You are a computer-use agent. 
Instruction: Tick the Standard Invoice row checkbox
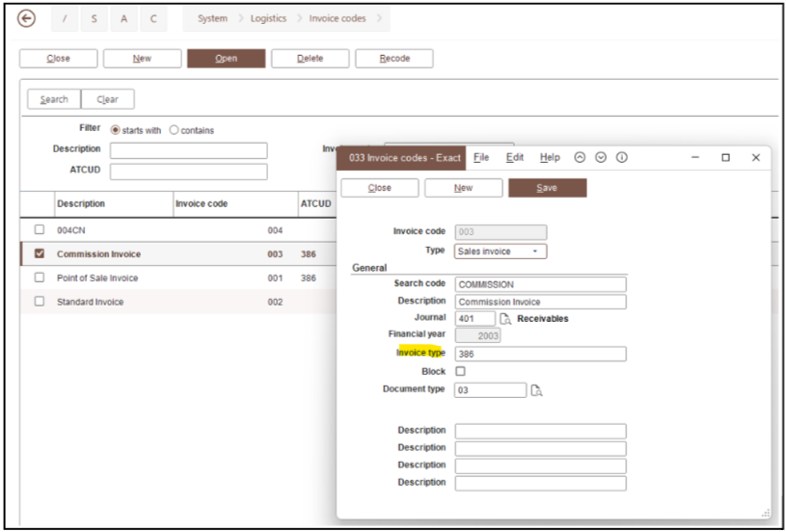[40, 302]
